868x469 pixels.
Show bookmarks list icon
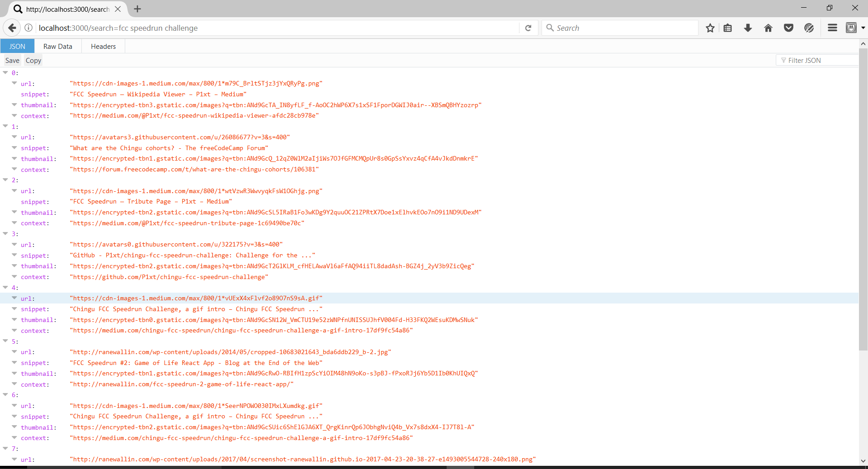[727, 28]
